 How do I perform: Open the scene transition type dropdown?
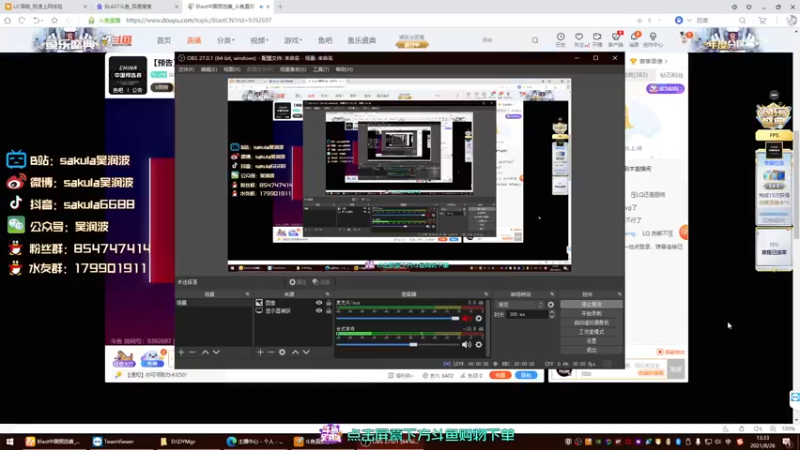coord(520,305)
